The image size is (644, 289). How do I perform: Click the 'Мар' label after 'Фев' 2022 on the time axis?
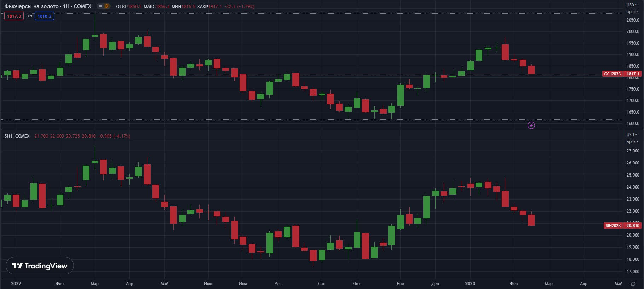coord(94,284)
